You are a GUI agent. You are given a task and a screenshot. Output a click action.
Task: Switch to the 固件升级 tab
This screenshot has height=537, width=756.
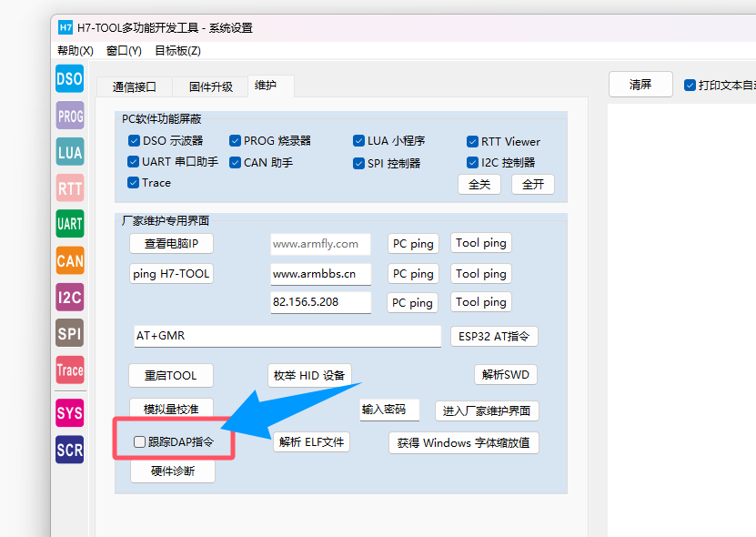tap(211, 86)
